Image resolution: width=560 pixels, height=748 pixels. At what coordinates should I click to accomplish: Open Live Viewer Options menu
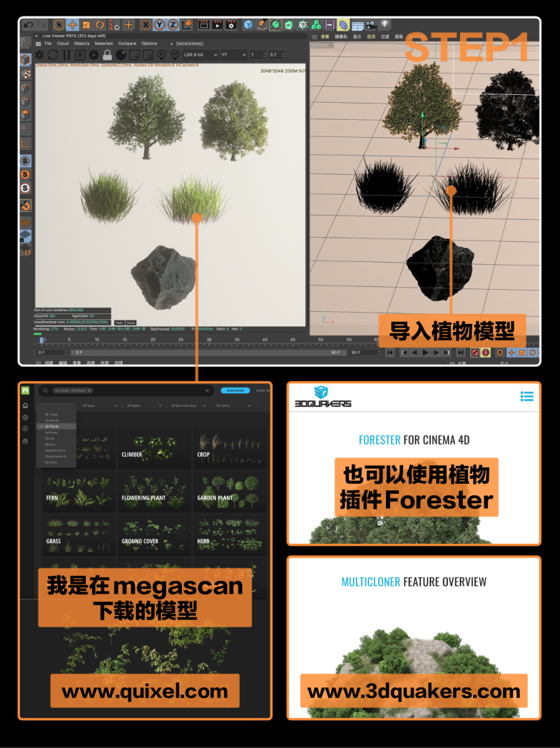pos(149,44)
